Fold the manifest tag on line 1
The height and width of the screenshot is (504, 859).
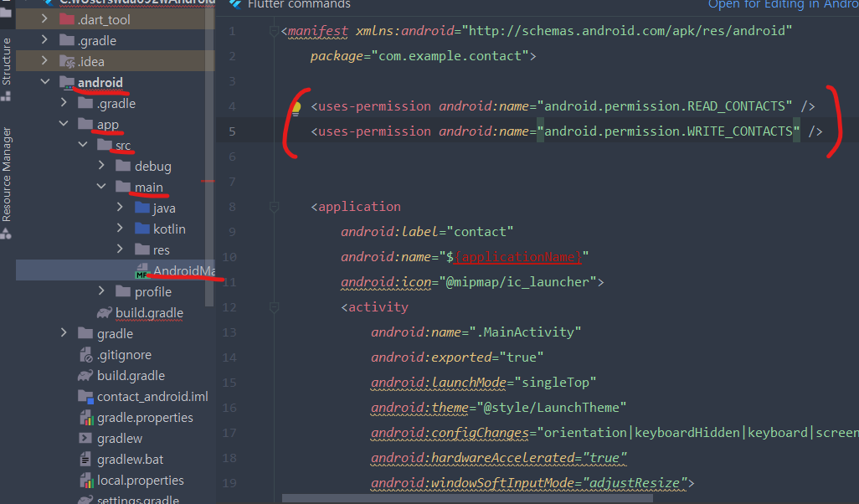pyautogui.click(x=274, y=31)
